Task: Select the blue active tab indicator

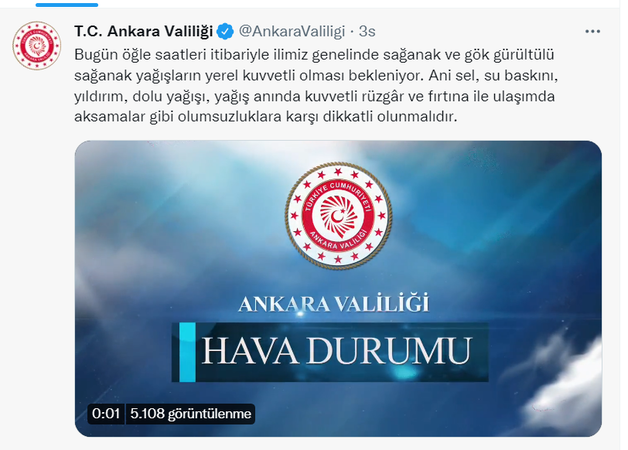Action: coord(67,5)
